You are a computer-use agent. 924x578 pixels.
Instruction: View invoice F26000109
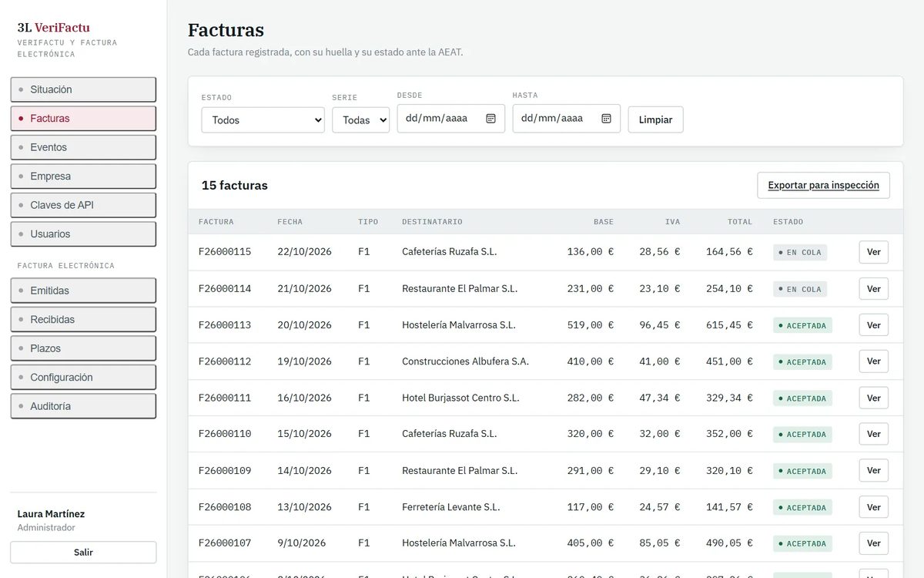pos(873,470)
